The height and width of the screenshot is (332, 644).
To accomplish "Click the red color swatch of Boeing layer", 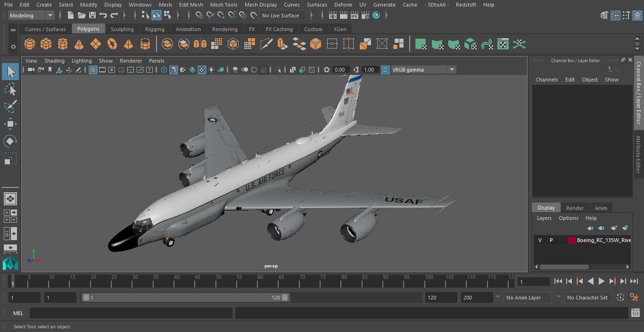I will (x=572, y=240).
